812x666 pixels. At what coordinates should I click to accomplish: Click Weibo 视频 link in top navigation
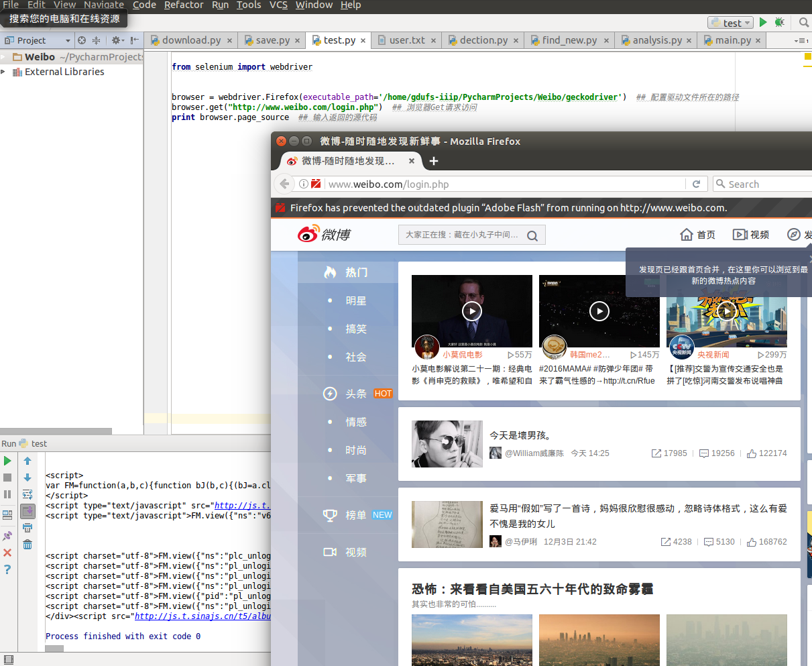click(x=751, y=235)
